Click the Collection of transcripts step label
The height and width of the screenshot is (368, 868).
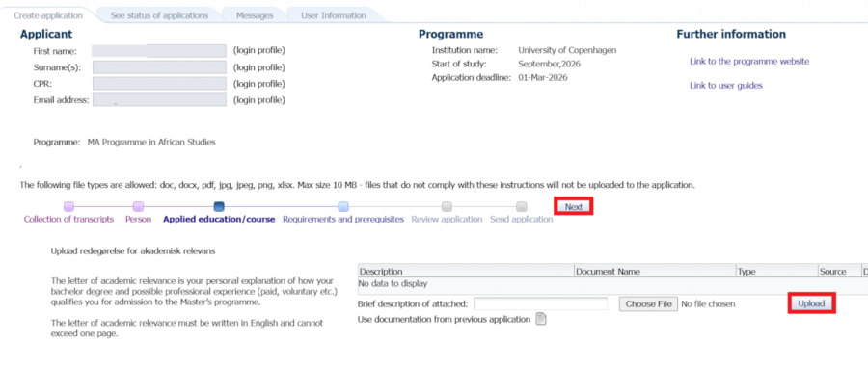click(68, 220)
